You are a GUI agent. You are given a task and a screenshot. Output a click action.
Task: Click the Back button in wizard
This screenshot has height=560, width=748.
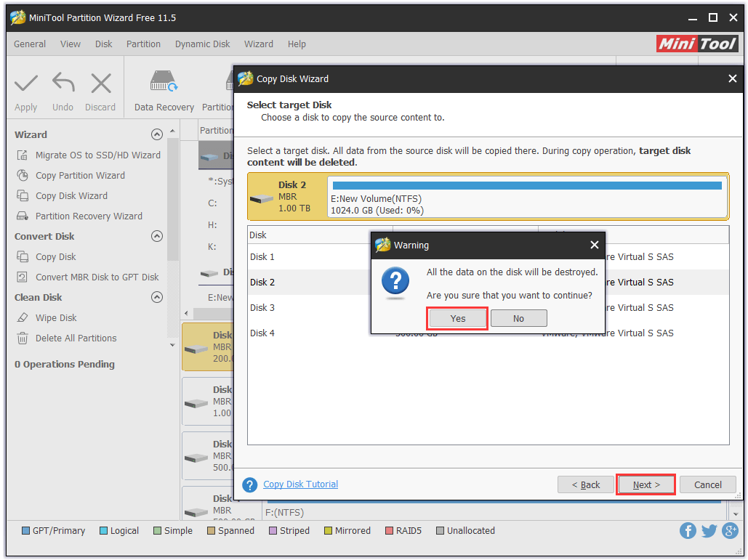(x=585, y=484)
